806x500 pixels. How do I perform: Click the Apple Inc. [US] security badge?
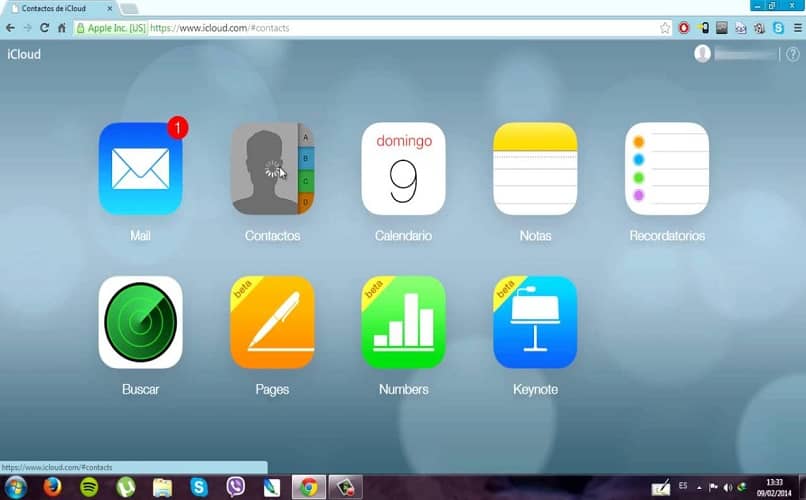pos(111,28)
